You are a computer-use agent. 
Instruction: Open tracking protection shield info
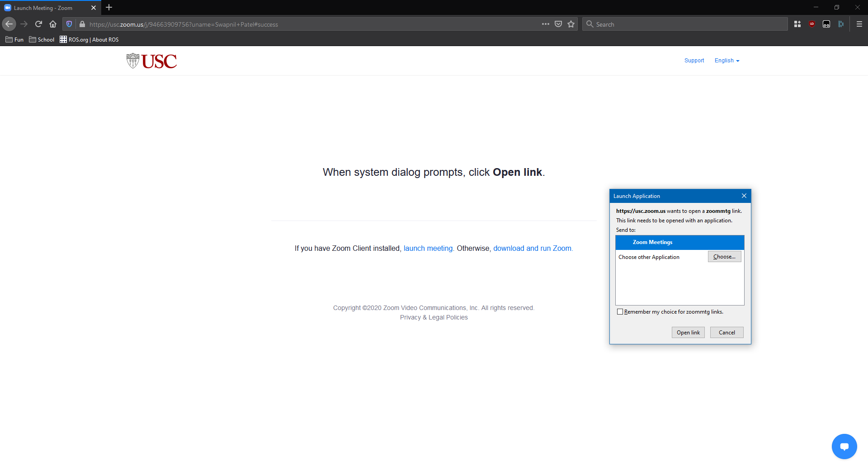pos(69,24)
